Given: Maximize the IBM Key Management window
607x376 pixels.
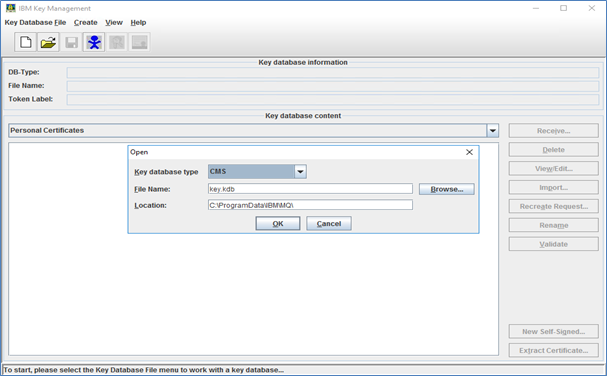Looking at the screenshot, I should coord(564,8).
